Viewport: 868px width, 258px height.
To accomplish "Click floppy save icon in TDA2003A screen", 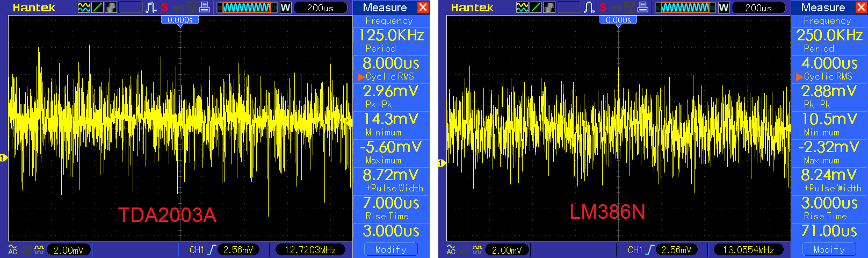I will tap(191, 8).
